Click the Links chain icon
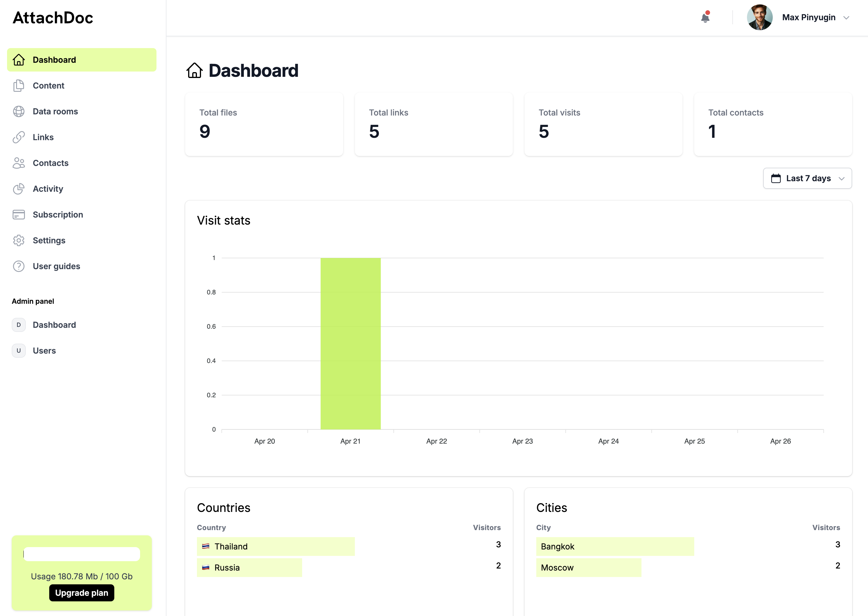Viewport: 868px width, 616px height. pyautogui.click(x=18, y=137)
